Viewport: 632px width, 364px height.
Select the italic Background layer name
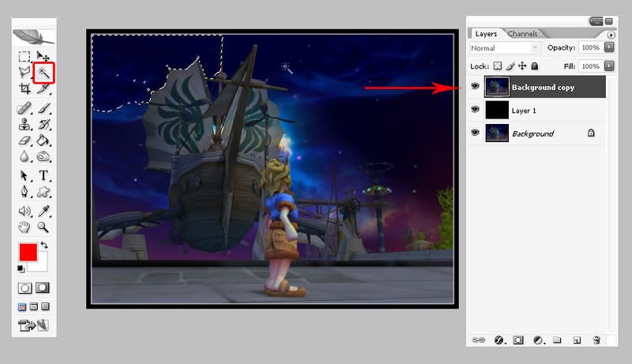[532, 133]
